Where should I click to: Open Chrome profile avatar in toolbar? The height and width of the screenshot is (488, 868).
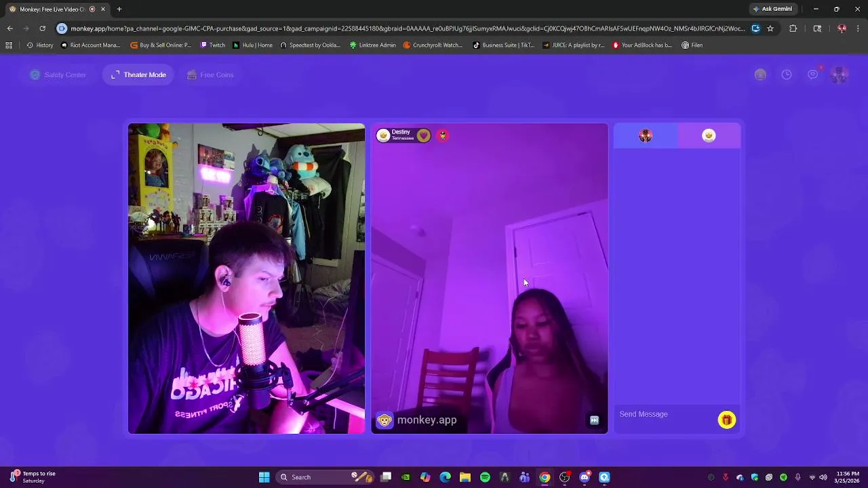(x=842, y=28)
